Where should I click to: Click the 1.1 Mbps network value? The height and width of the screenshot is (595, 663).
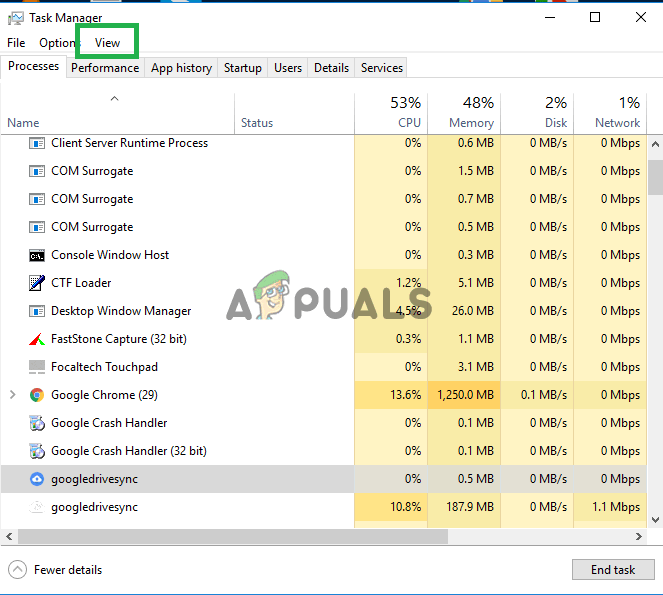pyautogui.click(x=616, y=507)
